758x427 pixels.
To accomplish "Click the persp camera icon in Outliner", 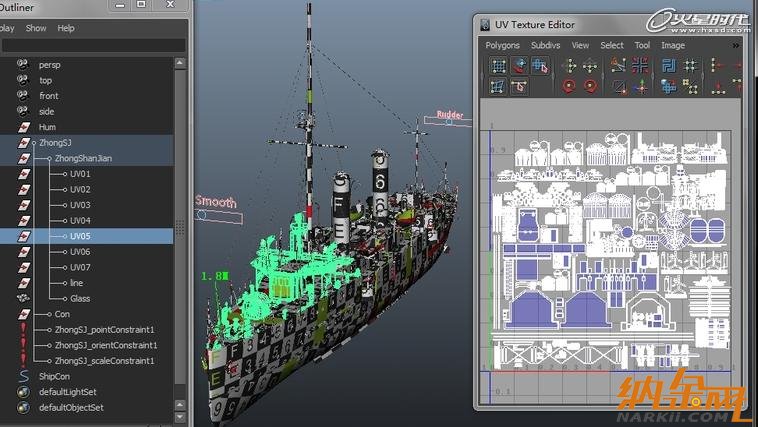I will [x=22, y=64].
